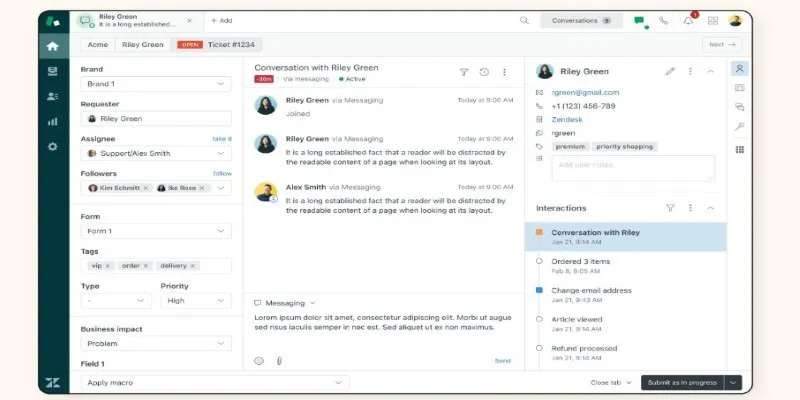Open the phone call icon in top bar

663,21
